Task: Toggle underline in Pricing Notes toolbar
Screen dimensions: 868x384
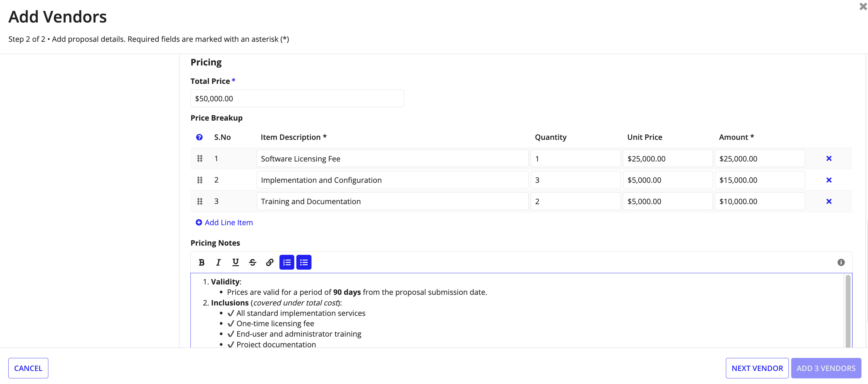Action: tap(236, 263)
